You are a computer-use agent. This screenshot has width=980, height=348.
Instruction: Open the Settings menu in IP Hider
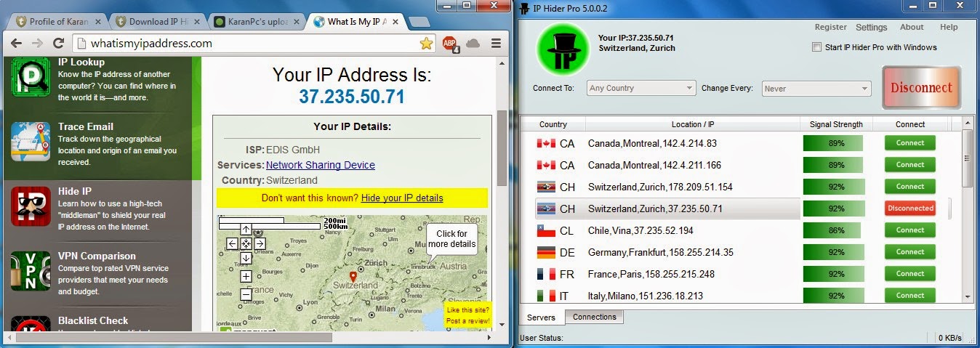tap(871, 28)
